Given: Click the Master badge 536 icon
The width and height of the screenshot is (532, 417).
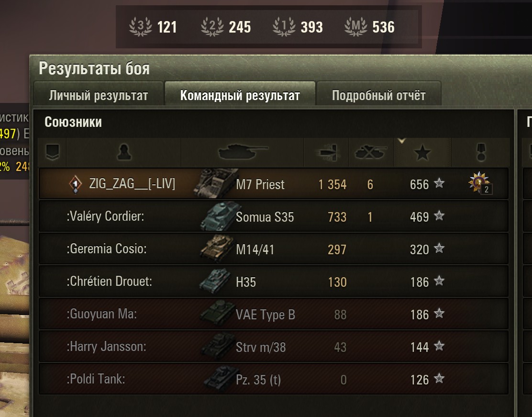Looking at the screenshot, I should 355,26.
